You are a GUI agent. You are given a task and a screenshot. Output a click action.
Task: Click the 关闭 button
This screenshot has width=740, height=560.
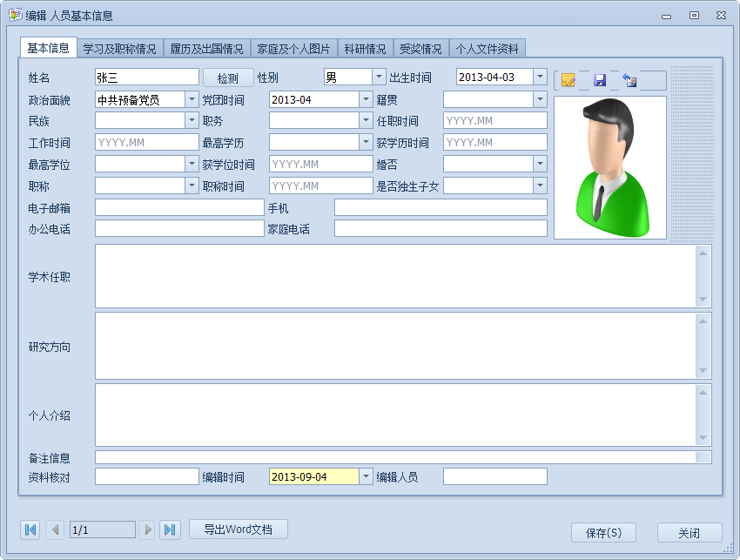690,533
